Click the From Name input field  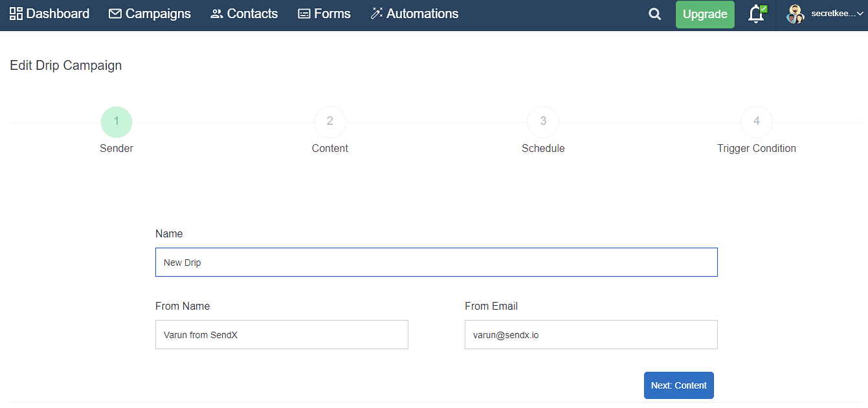point(281,334)
